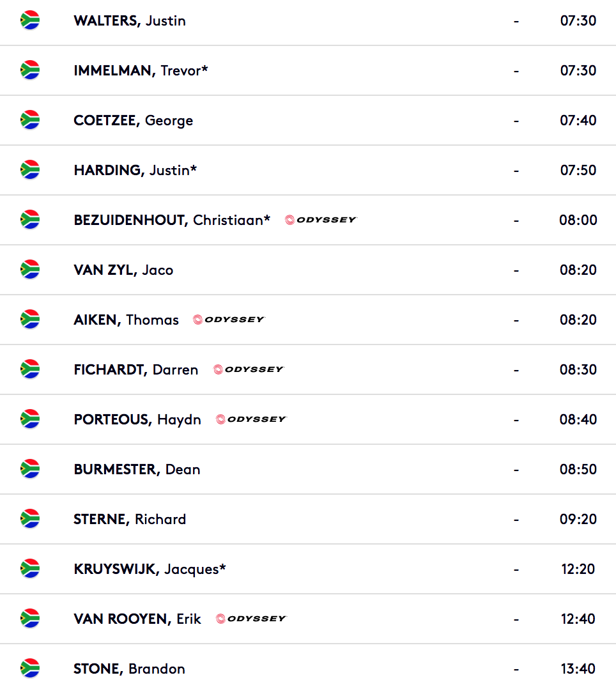Image resolution: width=616 pixels, height=689 pixels.
Task: Click the Odyssey logo next to BEZUIDENHOUT
Action: [x=321, y=220]
